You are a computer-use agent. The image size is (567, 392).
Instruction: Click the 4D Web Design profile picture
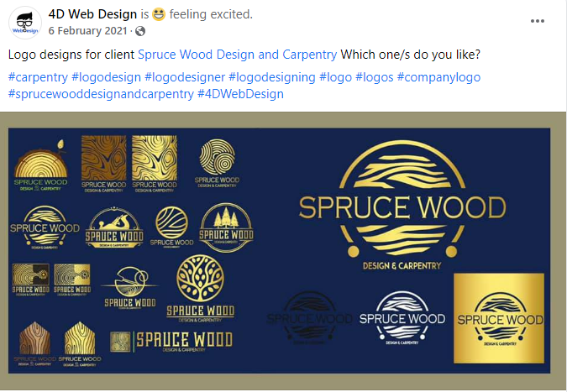25,23
